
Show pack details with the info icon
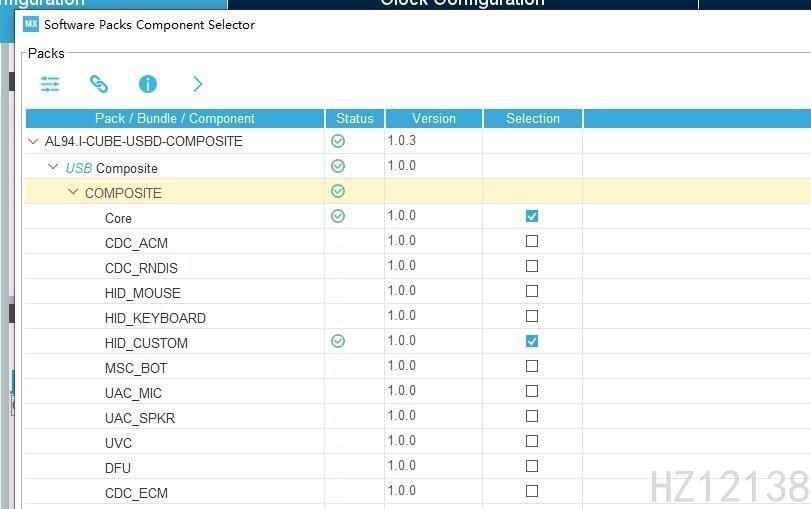point(148,84)
